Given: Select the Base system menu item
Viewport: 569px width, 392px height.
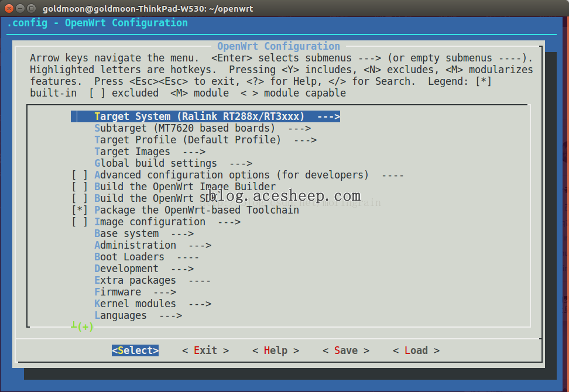Looking at the screenshot, I should coord(144,233).
